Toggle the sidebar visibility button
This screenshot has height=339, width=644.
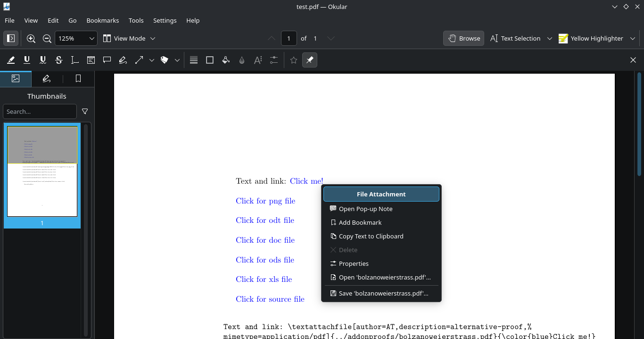pyautogui.click(x=11, y=38)
